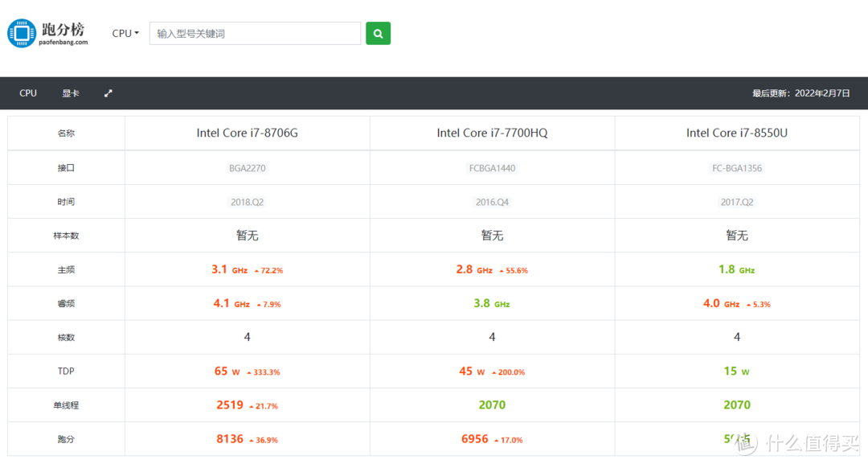Click the fullscreen expand arrows icon

[x=108, y=93]
